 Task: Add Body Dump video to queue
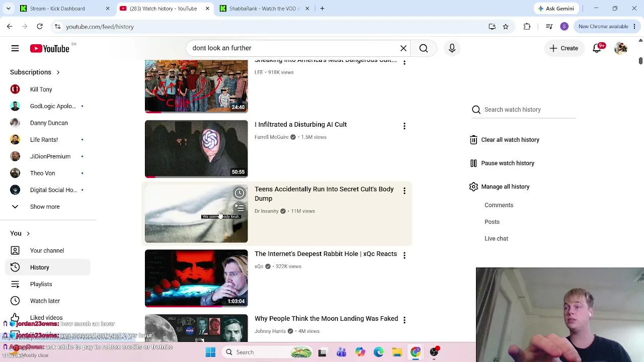coord(239,208)
